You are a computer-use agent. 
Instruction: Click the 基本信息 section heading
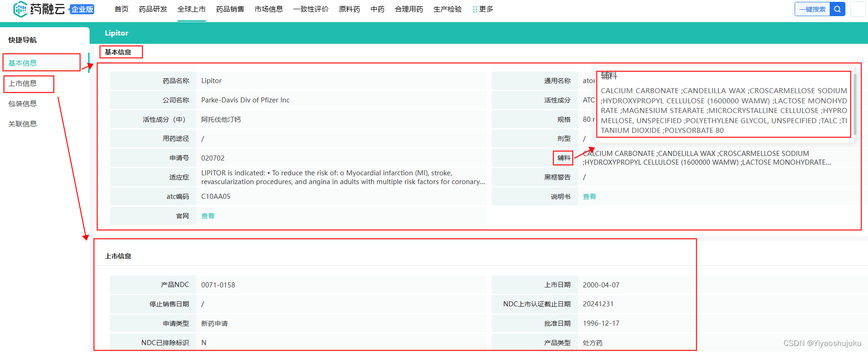118,52
